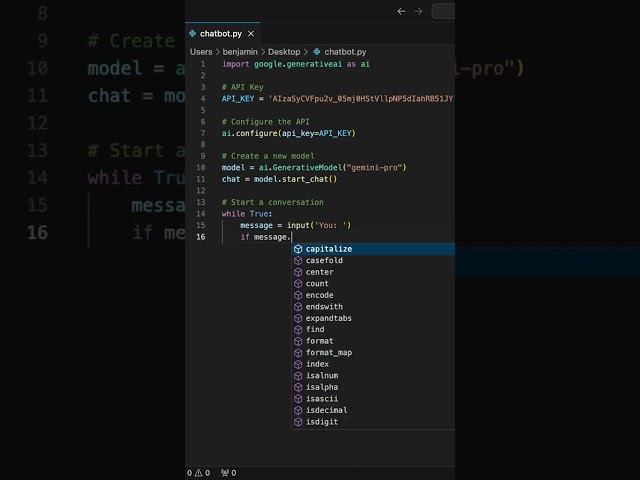Click the command center search box at top
640x480 pixels.
click(443, 11)
